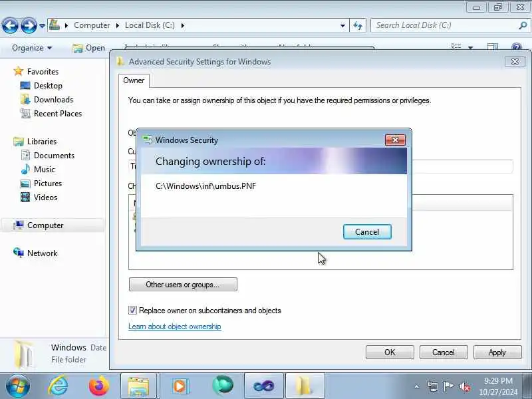Select Libraries in navigation pane

(42, 141)
